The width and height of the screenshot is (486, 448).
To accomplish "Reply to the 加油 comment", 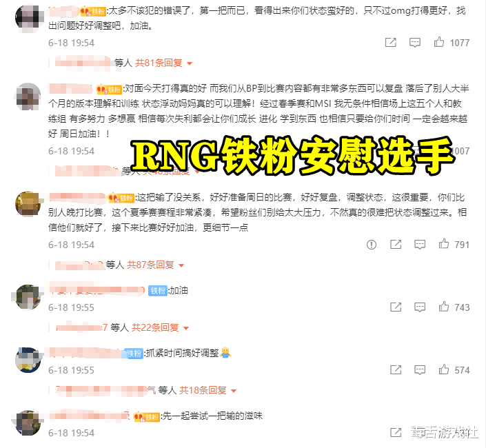I will [420, 307].
